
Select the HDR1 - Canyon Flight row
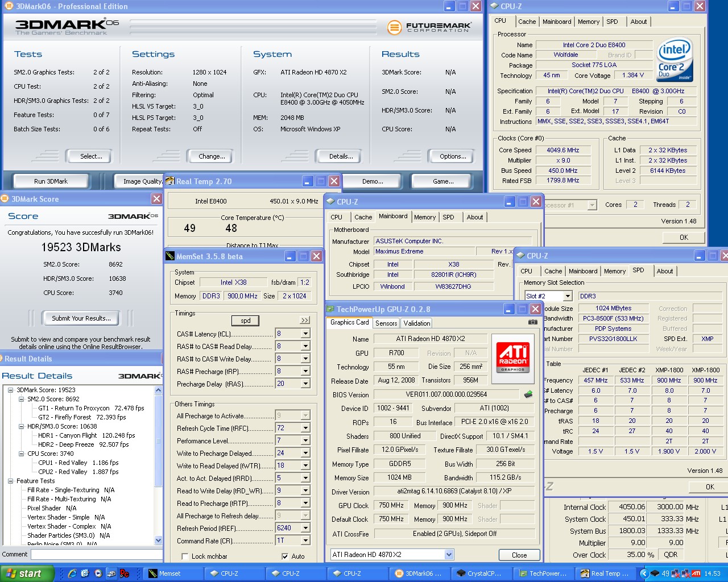(x=86, y=435)
